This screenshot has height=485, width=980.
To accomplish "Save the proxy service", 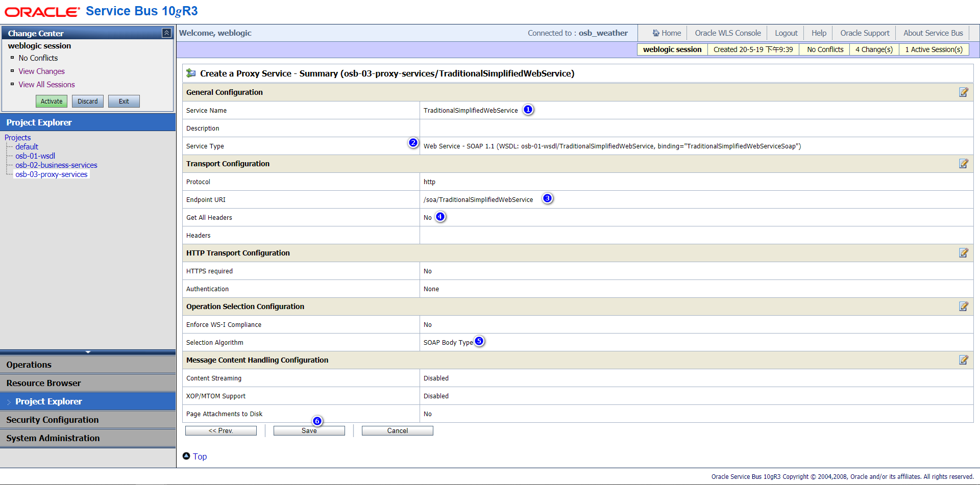I will 309,431.
